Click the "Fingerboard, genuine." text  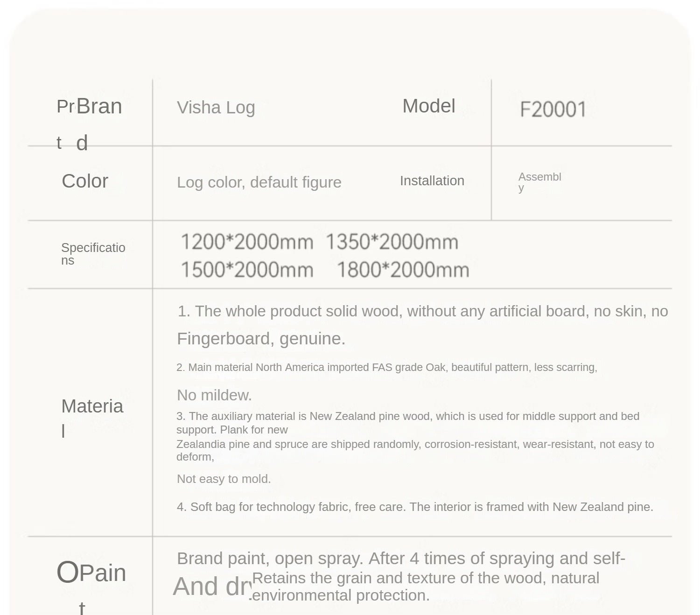click(x=261, y=339)
